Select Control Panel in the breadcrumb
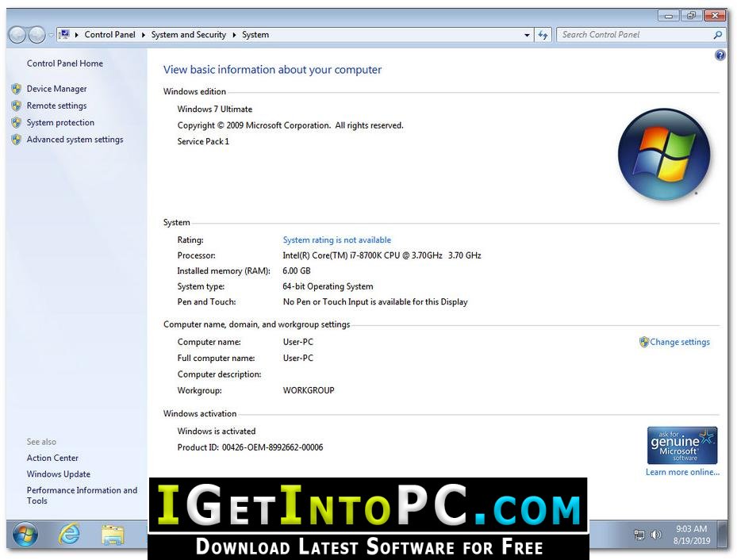 click(109, 35)
